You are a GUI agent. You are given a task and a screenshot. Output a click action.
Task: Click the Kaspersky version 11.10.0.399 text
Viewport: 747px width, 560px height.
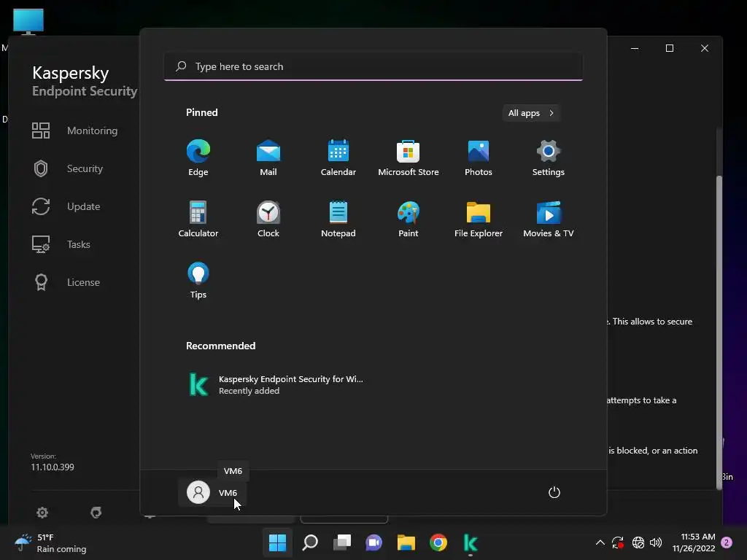53,467
